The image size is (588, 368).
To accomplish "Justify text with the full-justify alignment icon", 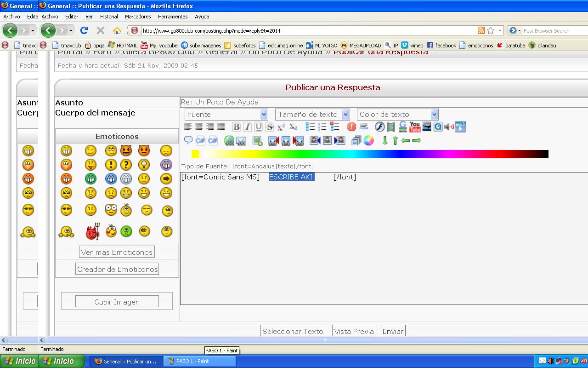I will point(221,127).
